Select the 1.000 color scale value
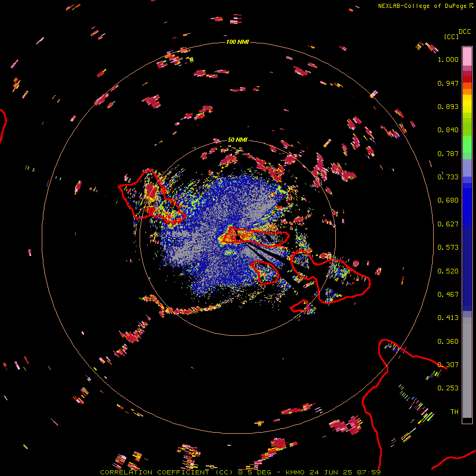476x476 pixels. point(448,59)
